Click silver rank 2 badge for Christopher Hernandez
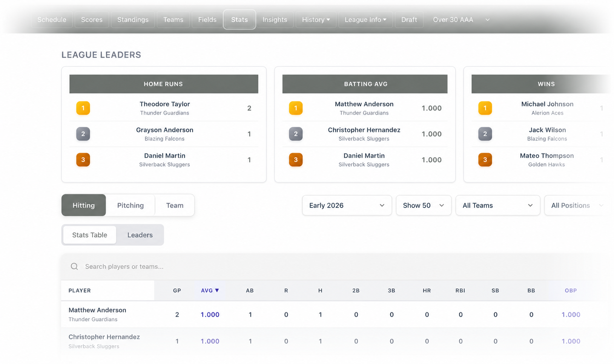614x364 pixels. click(x=296, y=134)
